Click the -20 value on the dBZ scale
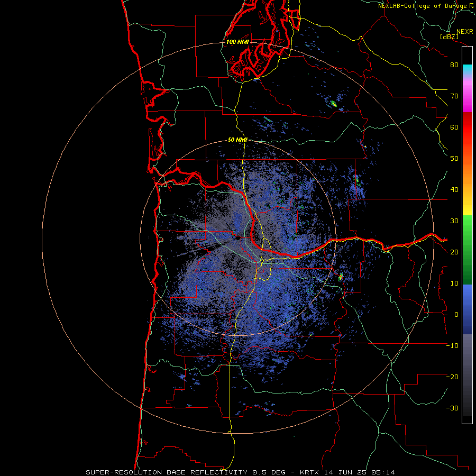 (452, 377)
